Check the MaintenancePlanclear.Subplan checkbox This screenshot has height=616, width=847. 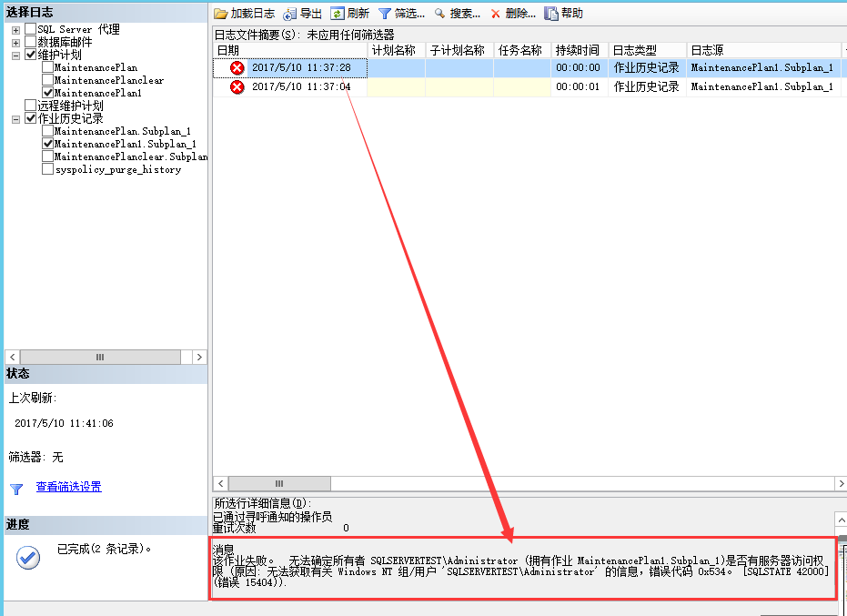coord(47,157)
